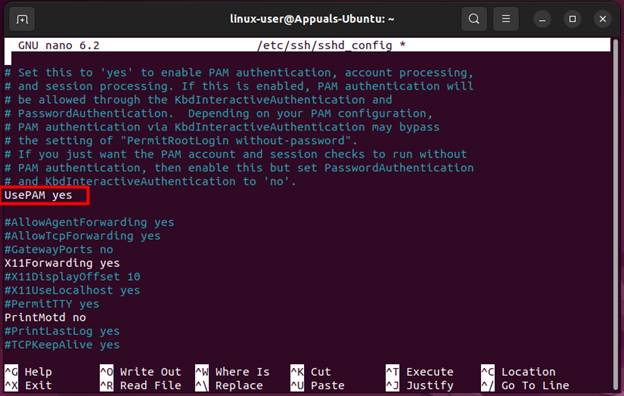
Task: Place cursor on PrintMotd no line
Action: coord(45,318)
